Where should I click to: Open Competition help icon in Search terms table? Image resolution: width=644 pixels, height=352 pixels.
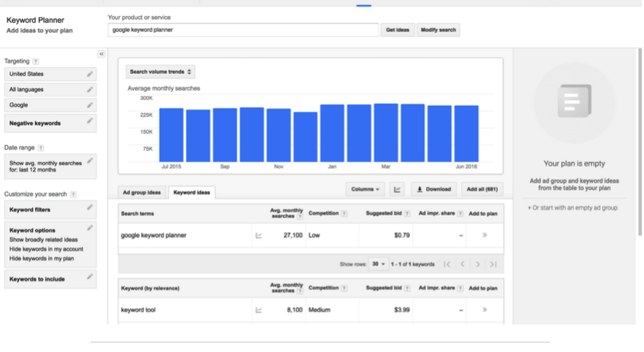344,214
